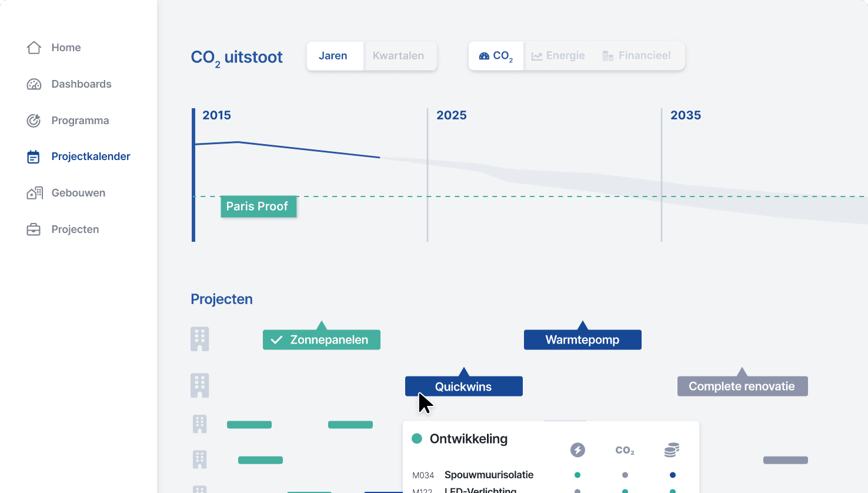Click the 2025 timeline marker
Image resolution: width=868 pixels, height=493 pixels.
(x=452, y=115)
